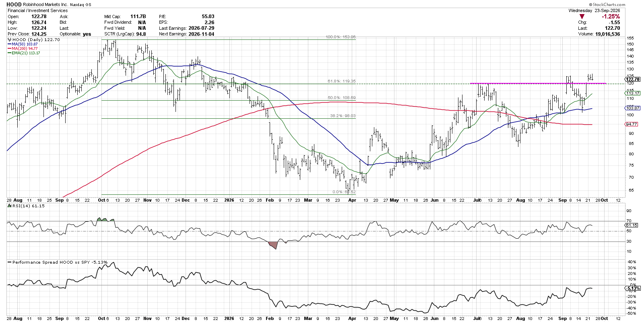This screenshot has height=322, width=644.
Task: Click the StockCharts.com copyright text
Action: (x=607, y=5)
